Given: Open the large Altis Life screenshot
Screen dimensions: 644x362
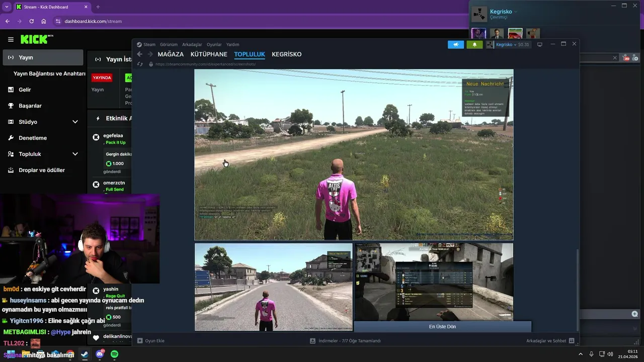Looking at the screenshot, I should click(x=354, y=154).
